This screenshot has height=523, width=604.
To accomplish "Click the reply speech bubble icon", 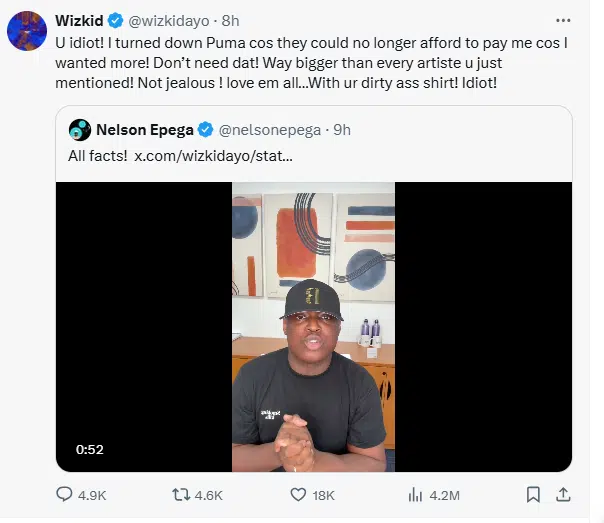I will (x=65, y=494).
